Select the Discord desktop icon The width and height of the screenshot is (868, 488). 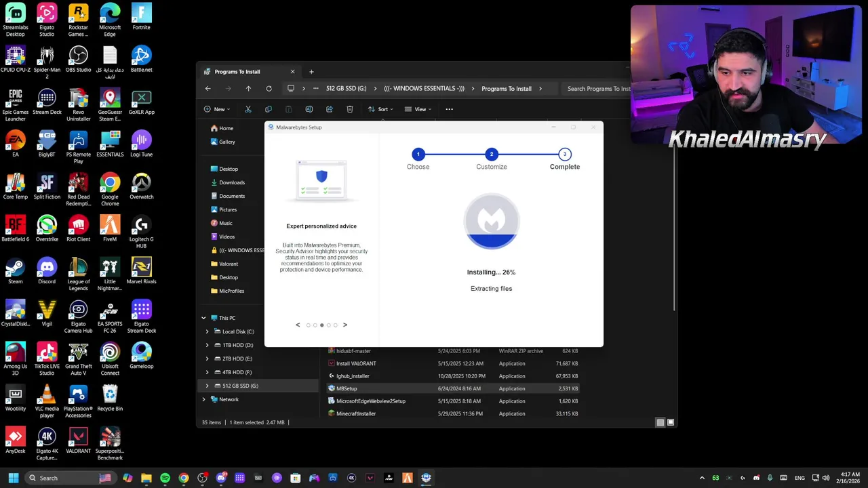pyautogui.click(x=47, y=270)
